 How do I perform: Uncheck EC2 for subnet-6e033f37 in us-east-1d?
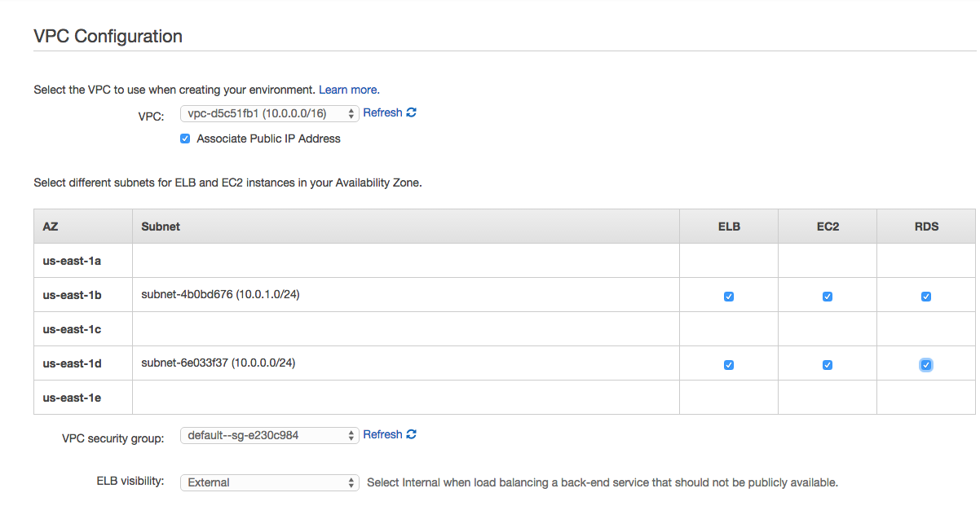(828, 365)
